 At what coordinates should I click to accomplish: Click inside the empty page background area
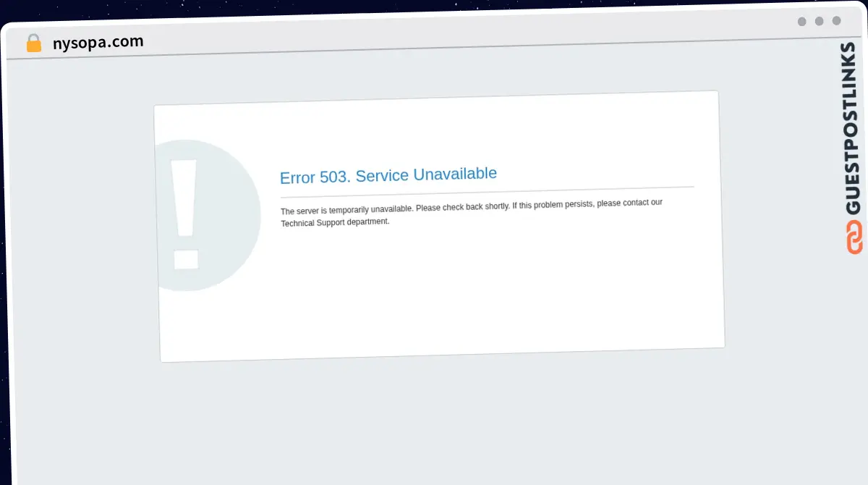pyautogui.click(x=434, y=420)
